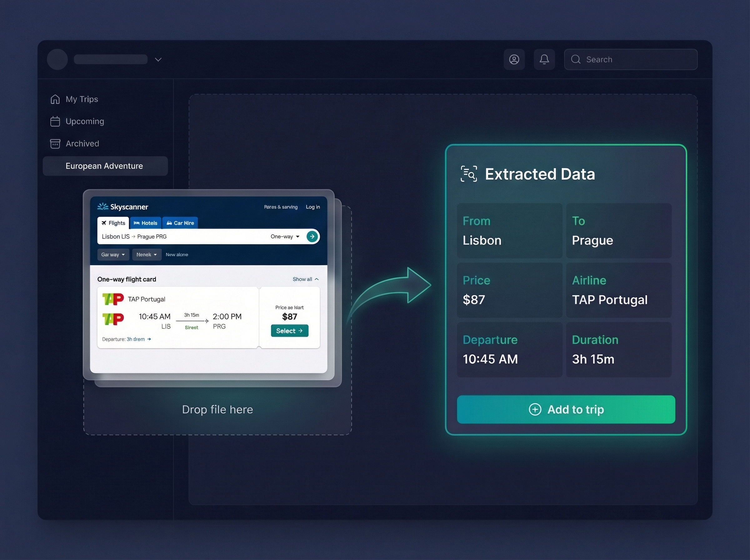The image size is (750, 560).
Task: Click the Log in link
Action: tap(312, 207)
